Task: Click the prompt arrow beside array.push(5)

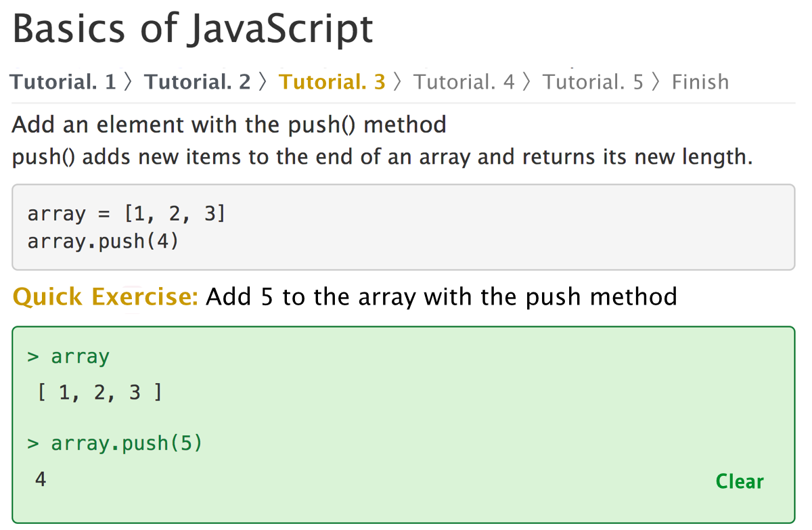Action: point(33,444)
